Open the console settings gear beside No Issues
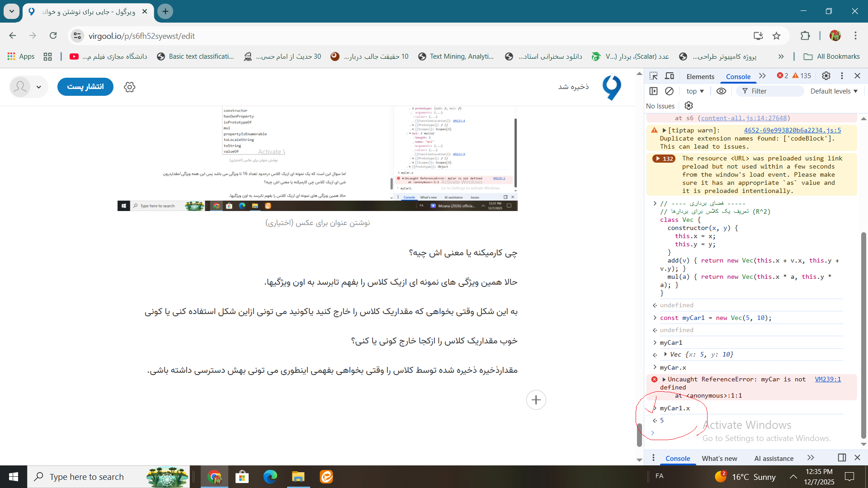868x488 pixels. point(689,106)
